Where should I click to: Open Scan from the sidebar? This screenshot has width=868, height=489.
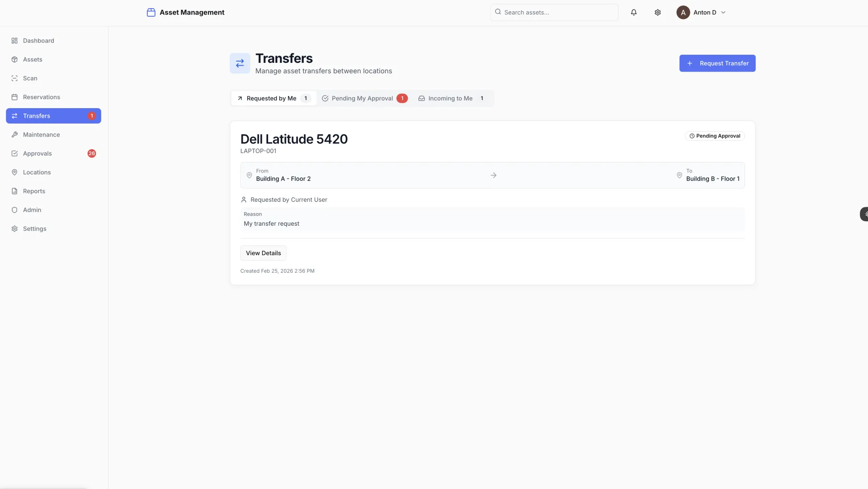(30, 78)
